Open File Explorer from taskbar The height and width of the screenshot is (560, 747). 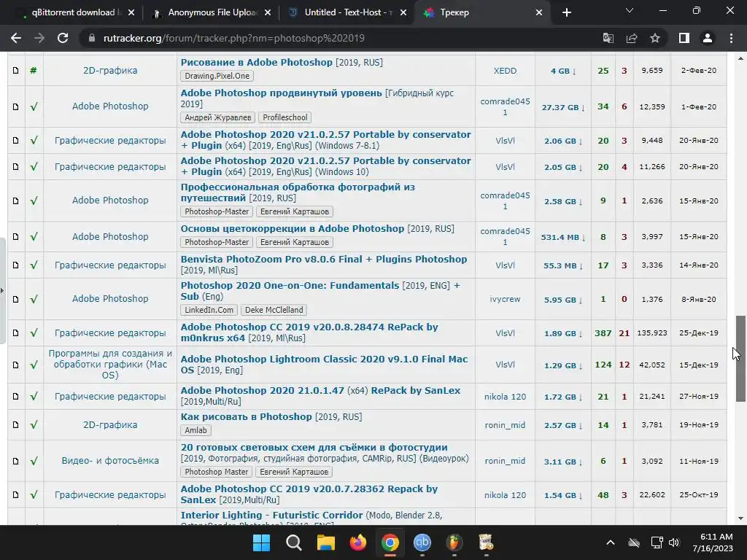pos(326,542)
